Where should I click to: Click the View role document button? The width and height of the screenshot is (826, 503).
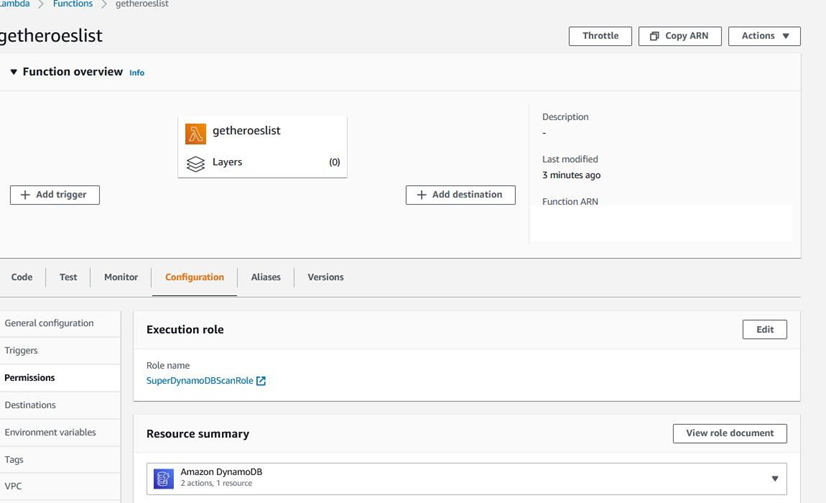point(730,433)
